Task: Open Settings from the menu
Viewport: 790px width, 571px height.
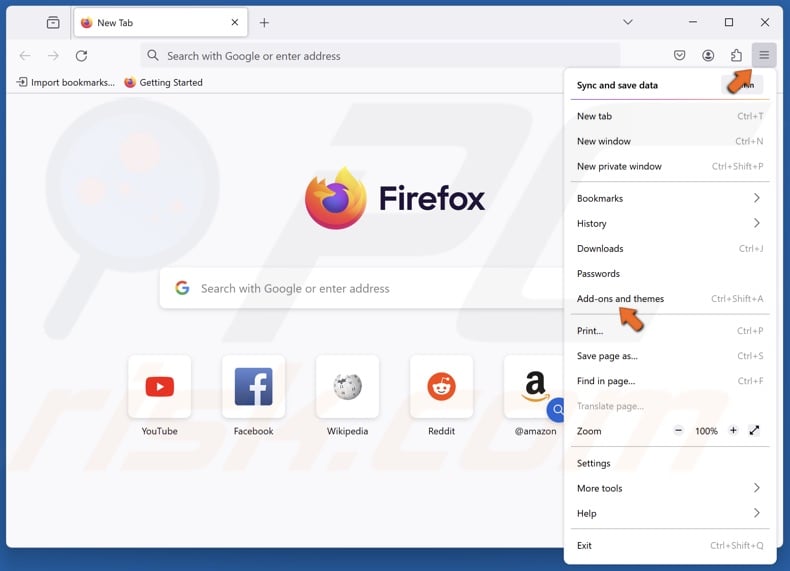Action: coord(670,463)
